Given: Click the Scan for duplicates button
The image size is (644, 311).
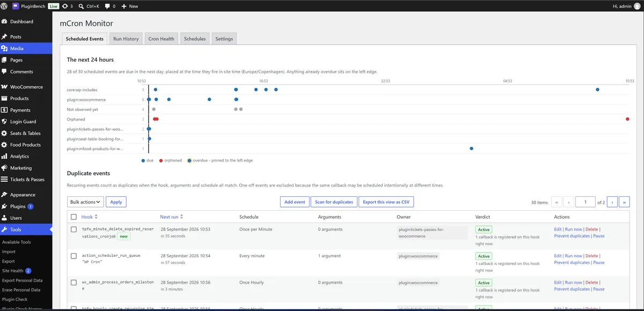Looking at the screenshot, I should [x=334, y=202].
